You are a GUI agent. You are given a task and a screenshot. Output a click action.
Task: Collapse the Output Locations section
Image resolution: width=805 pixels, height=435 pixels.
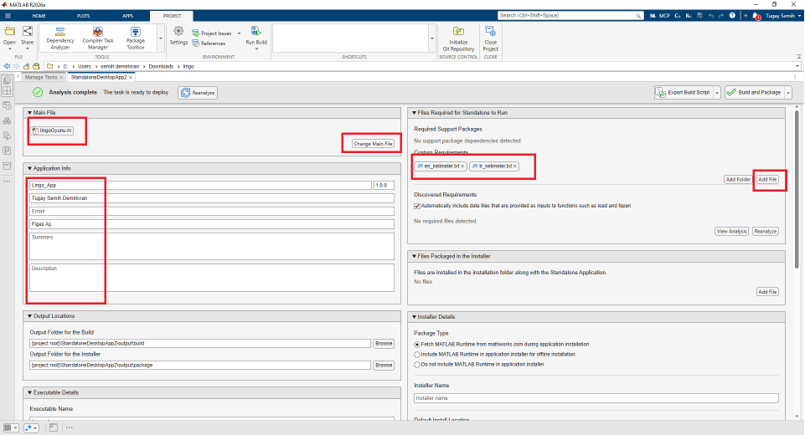30,316
